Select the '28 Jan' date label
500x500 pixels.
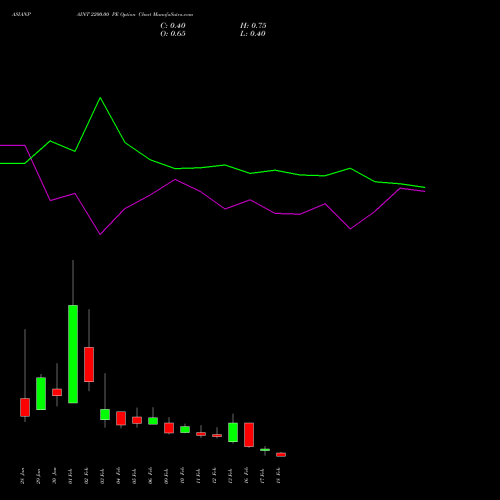(23, 476)
